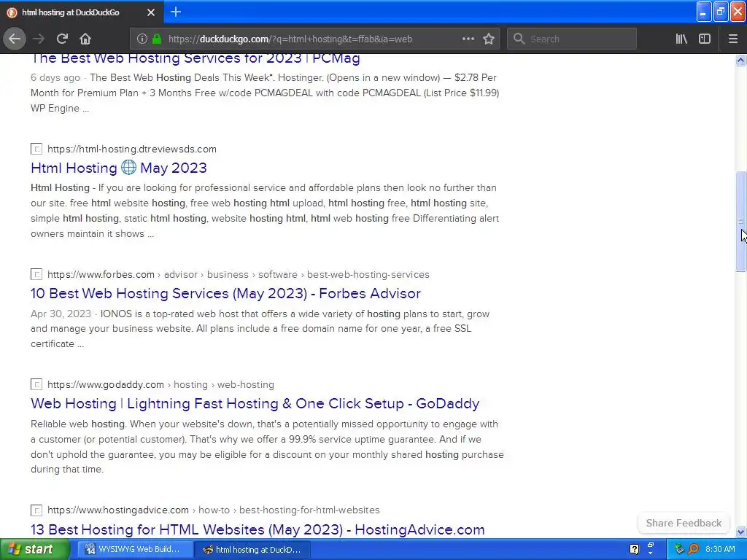Open the Windows start menu
The height and width of the screenshot is (560, 747).
pos(34,550)
